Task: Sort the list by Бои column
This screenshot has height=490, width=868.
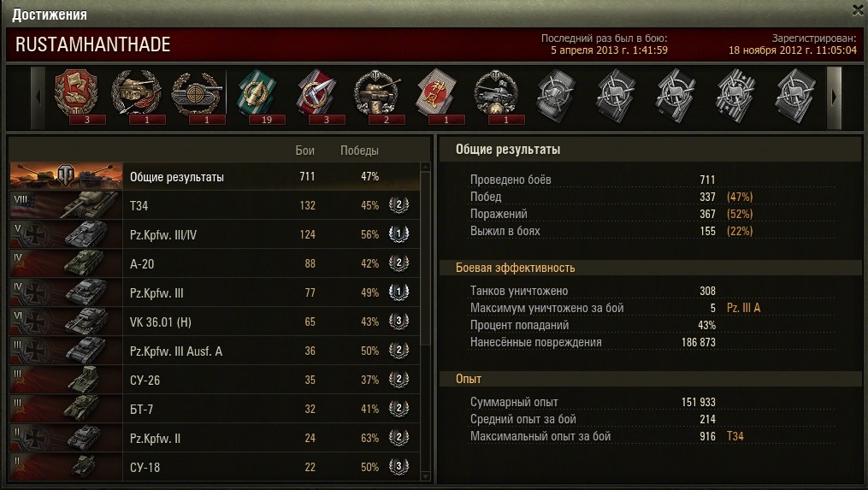Action: pos(305,151)
